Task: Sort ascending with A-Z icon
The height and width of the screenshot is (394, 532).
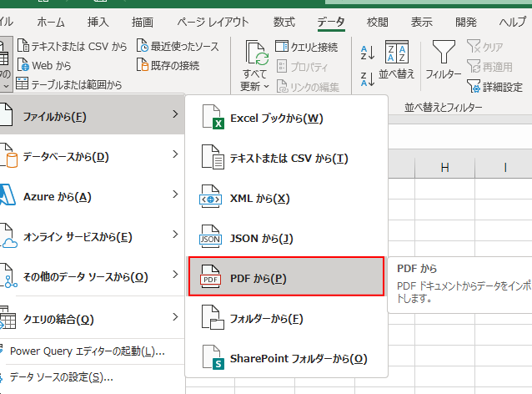Action: point(368,53)
